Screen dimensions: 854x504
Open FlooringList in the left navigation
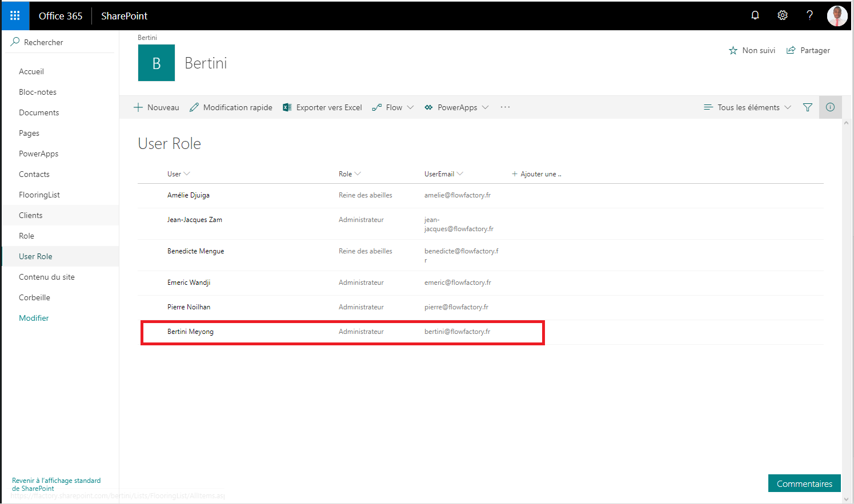pyautogui.click(x=39, y=195)
